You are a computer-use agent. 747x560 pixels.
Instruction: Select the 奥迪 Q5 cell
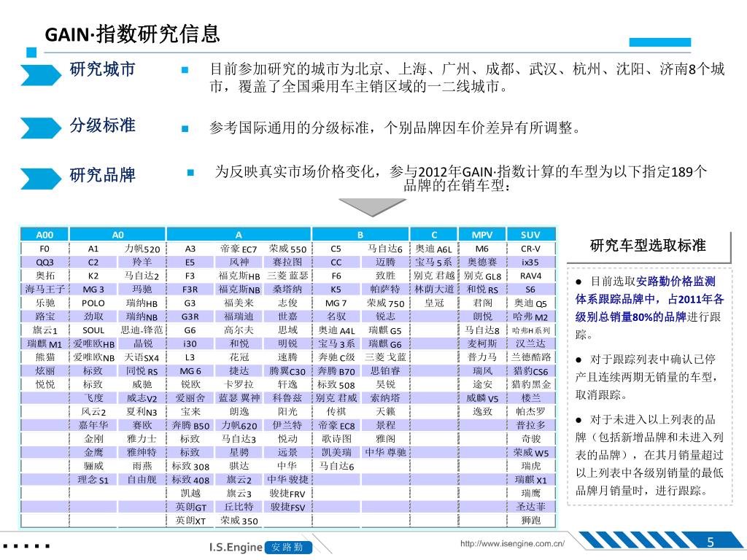point(531,303)
